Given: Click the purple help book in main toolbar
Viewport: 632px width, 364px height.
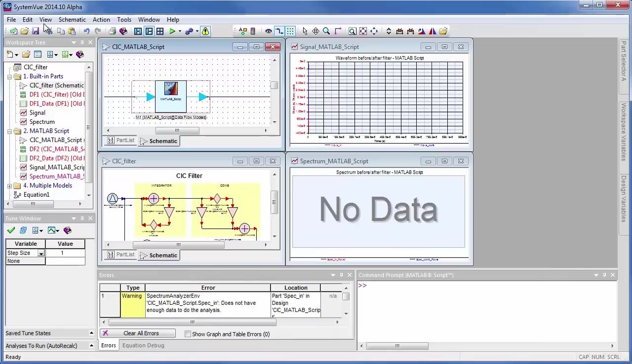Looking at the screenshot, I should 123,31.
